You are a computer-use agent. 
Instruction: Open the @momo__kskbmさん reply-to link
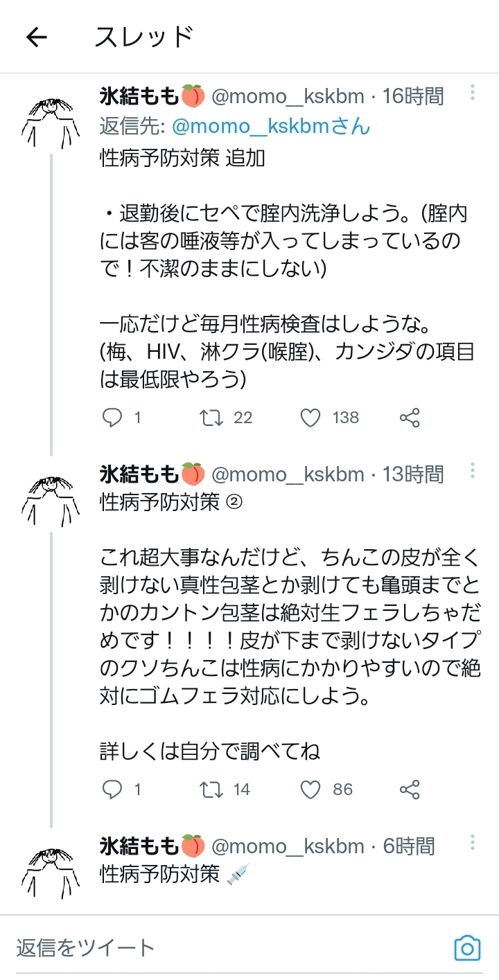[x=270, y=126]
